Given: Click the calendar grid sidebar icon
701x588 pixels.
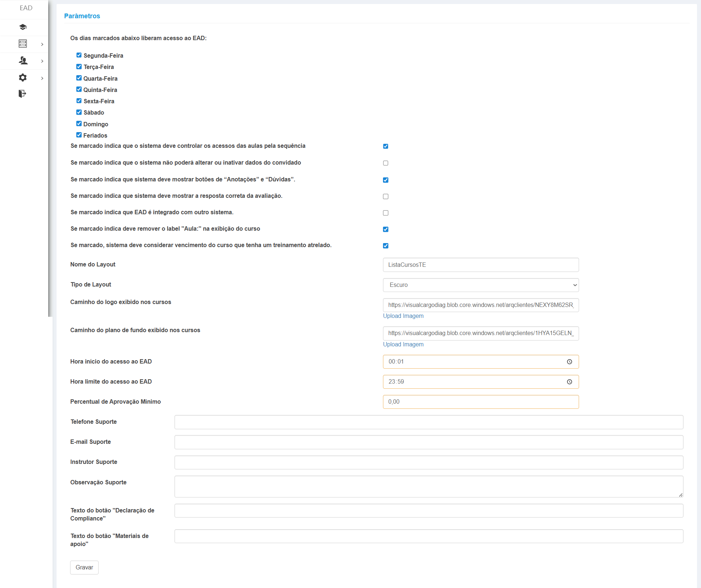Looking at the screenshot, I should pyautogui.click(x=23, y=44).
